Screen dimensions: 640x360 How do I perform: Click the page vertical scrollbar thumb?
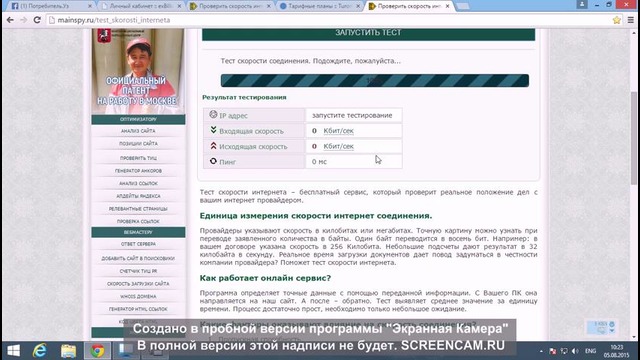(x=633, y=138)
